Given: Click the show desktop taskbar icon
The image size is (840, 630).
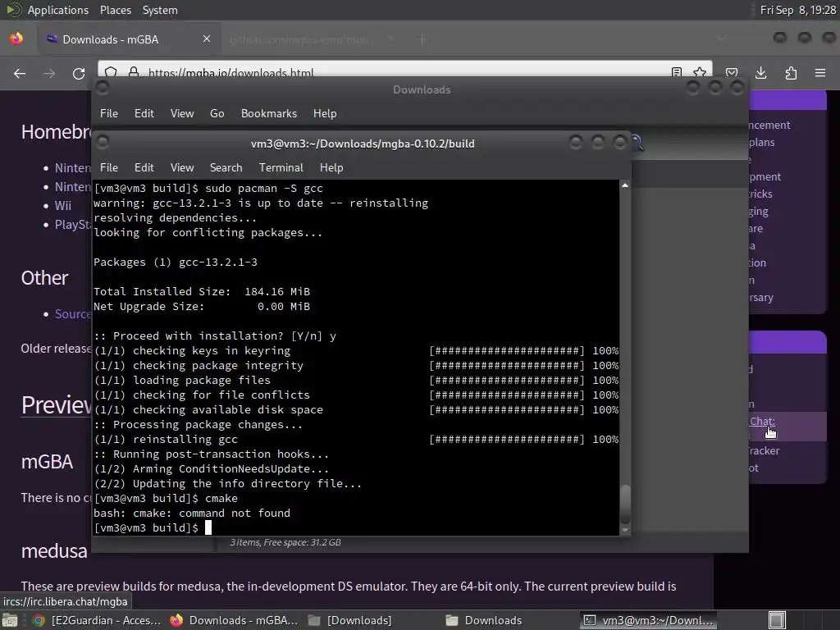Looking at the screenshot, I should [10, 620].
